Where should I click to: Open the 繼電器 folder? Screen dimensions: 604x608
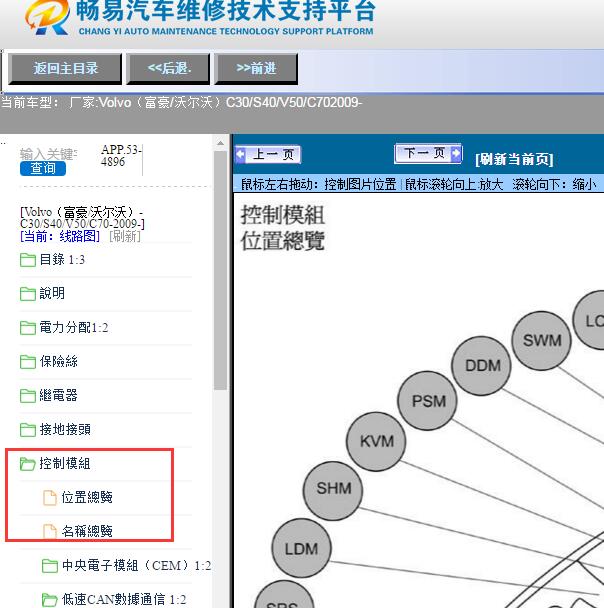click(x=59, y=396)
